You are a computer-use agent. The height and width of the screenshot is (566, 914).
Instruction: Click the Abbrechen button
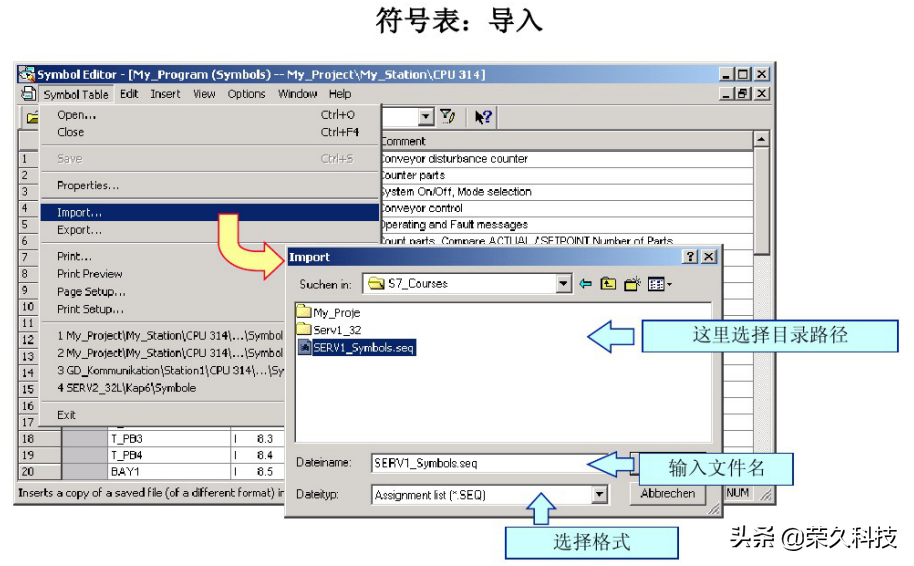[x=667, y=493]
